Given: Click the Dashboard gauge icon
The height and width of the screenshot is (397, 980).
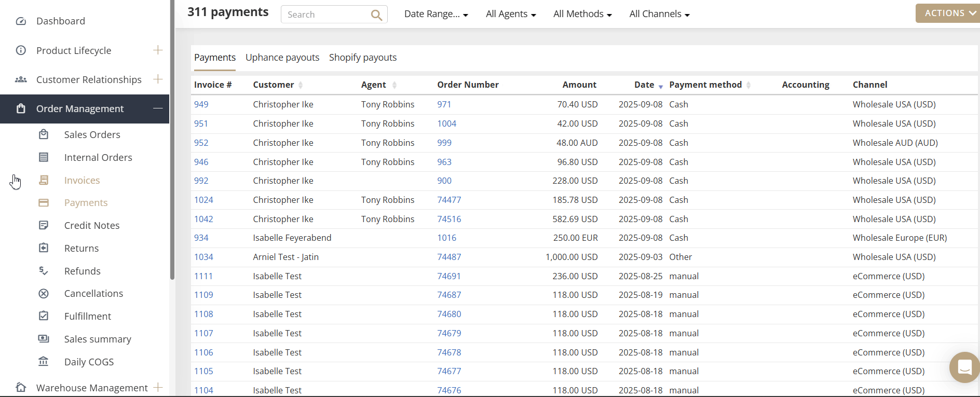Looking at the screenshot, I should tap(21, 21).
